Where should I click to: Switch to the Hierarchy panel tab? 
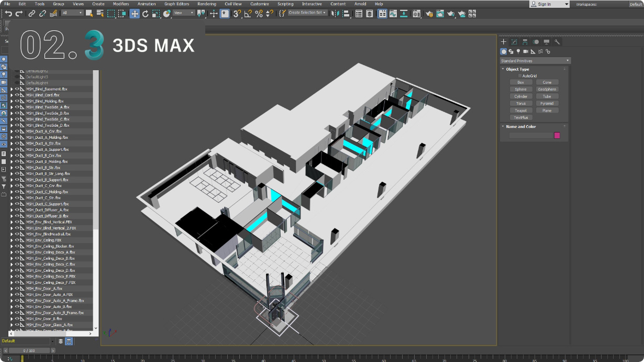[525, 42]
